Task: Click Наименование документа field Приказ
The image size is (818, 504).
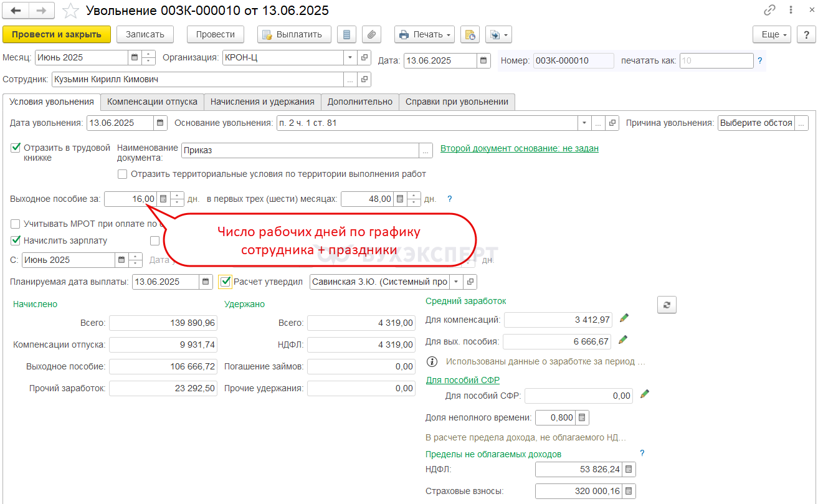Action: (300, 150)
